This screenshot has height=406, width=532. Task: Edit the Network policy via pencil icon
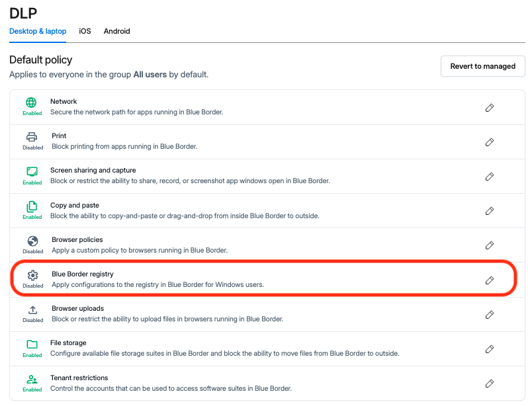489,108
